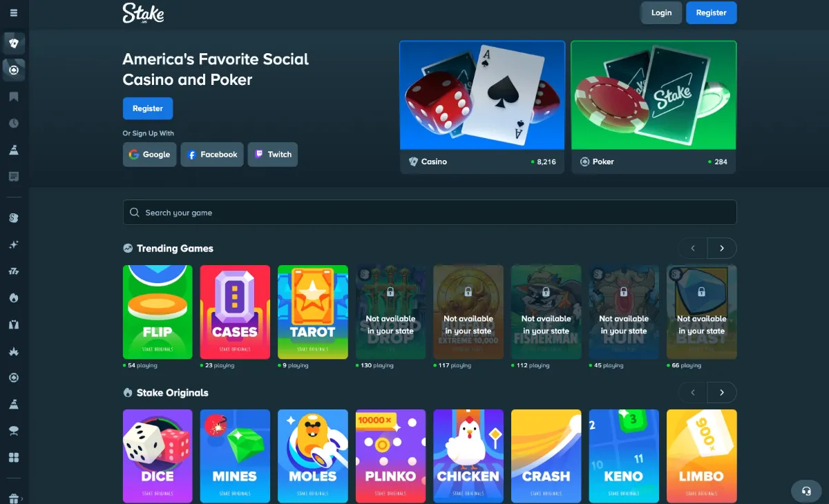Click the headset support icon
The height and width of the screenshot is (504, 829).
tap(806, 492)
